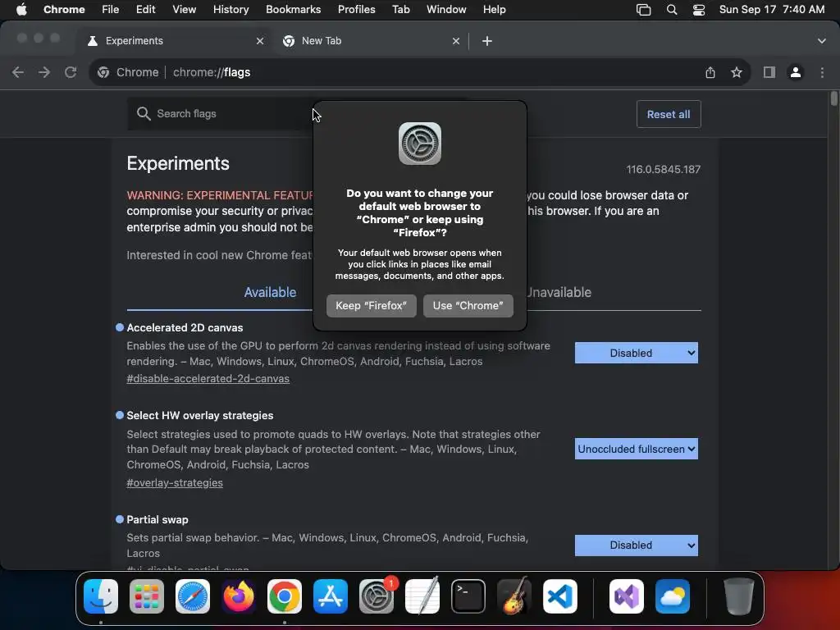The image size is (840, 630).
Task: Go forward with the browser forward arrow
Action: click(x=44, y=72)
